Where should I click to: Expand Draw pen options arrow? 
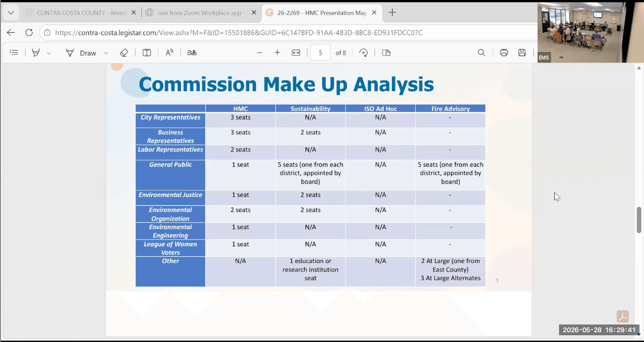[106, 53]
